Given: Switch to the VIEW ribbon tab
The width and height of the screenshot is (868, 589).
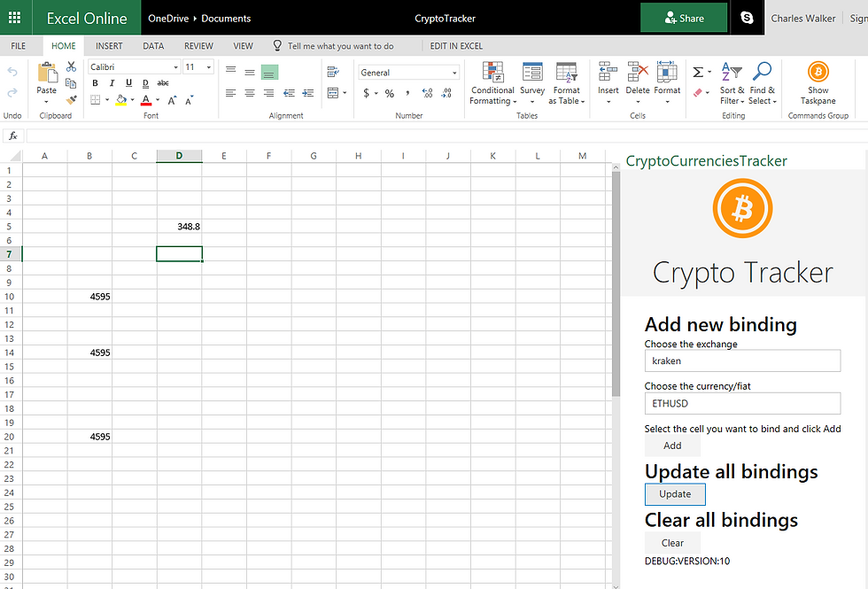Looking at the screenshot, I should 243,46.
